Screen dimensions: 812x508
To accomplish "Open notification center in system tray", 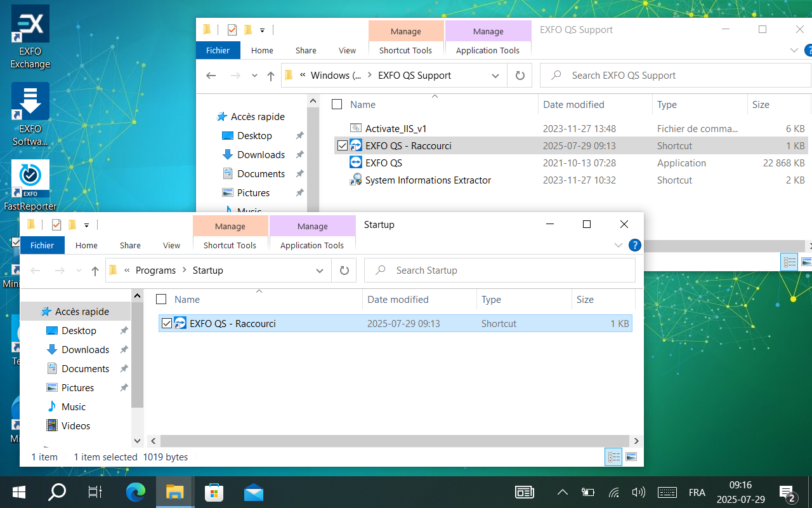I will 788,493.
